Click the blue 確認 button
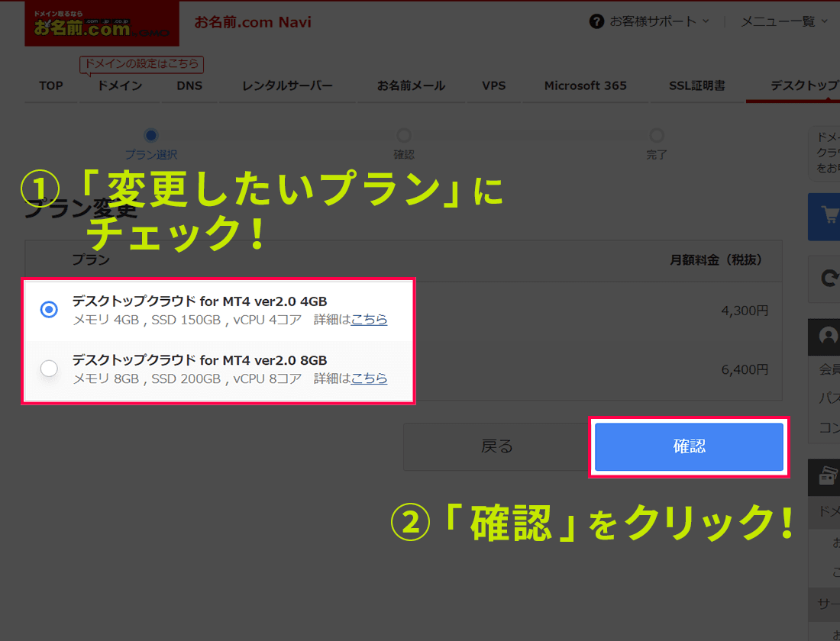Viewport: 840px width, 641px height. coord(689,446)
